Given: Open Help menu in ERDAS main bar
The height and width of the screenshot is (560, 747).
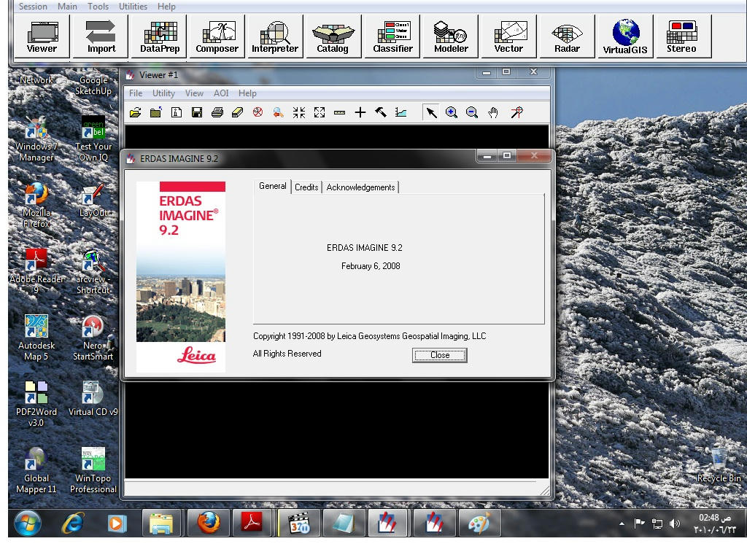Looking at the screenshot, I should pos(166,6).
